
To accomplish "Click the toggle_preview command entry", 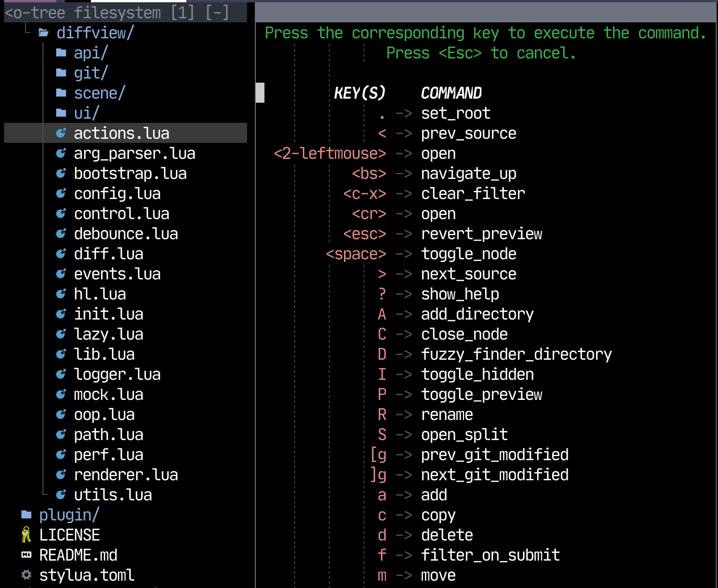I will click(482, 394).
